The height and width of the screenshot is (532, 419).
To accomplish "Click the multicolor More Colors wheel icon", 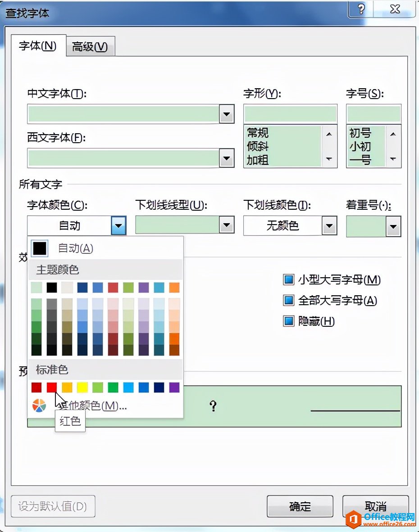I will 39,406.
